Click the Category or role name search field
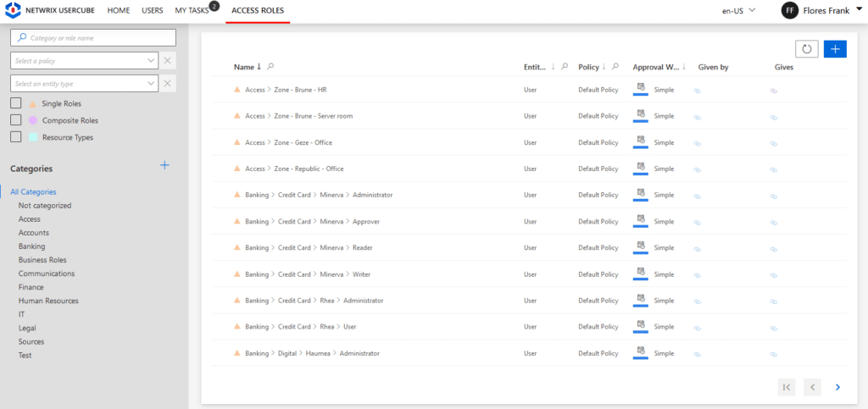 [x=93, y=37]
